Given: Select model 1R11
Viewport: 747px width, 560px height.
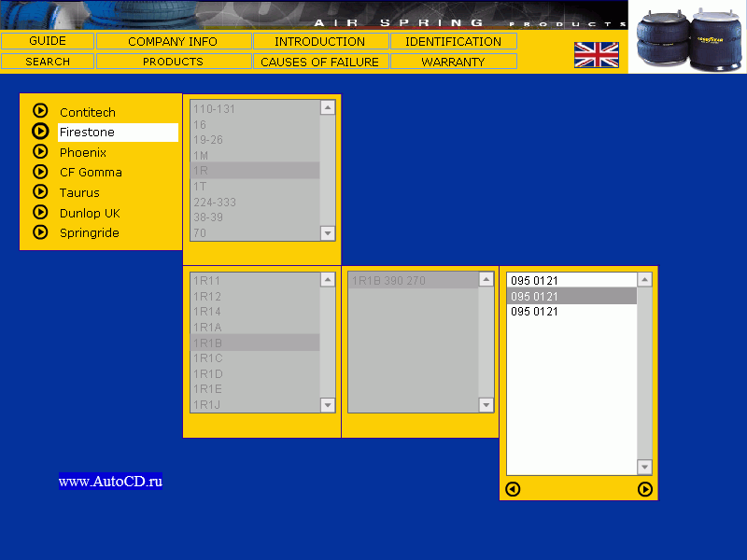Looking at the screenshot, I should click(x=255, y=281).
